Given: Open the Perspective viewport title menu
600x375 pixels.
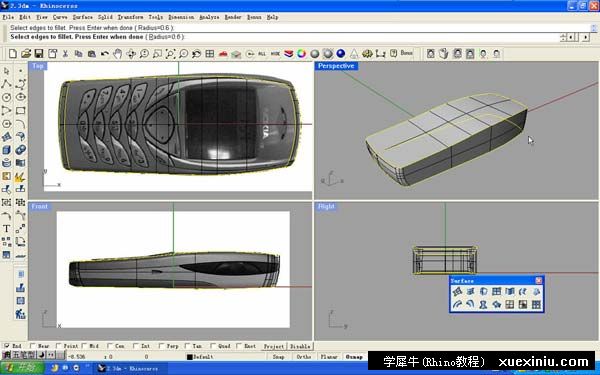Looking at the screenshot, I should click(336, 66).
